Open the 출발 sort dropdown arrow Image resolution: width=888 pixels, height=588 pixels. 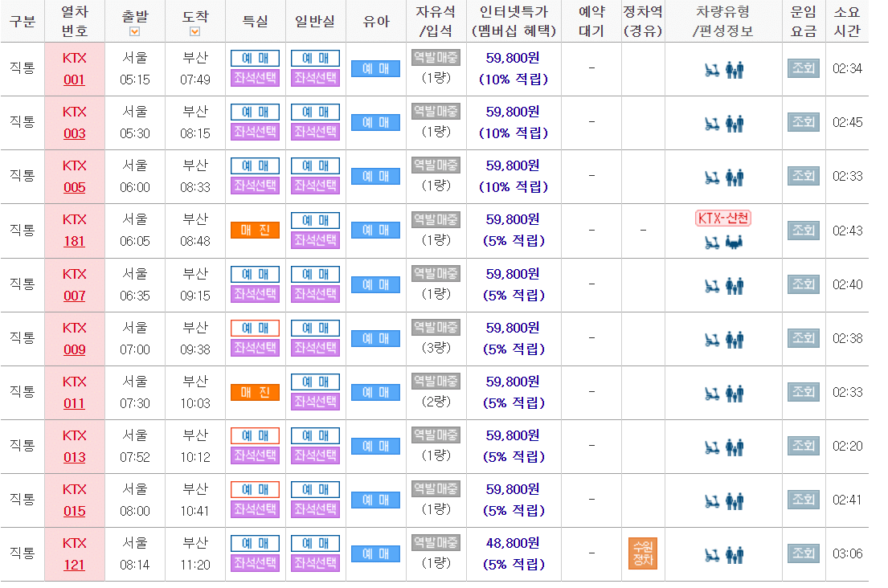pyautogui.click(x=135, y=31)
